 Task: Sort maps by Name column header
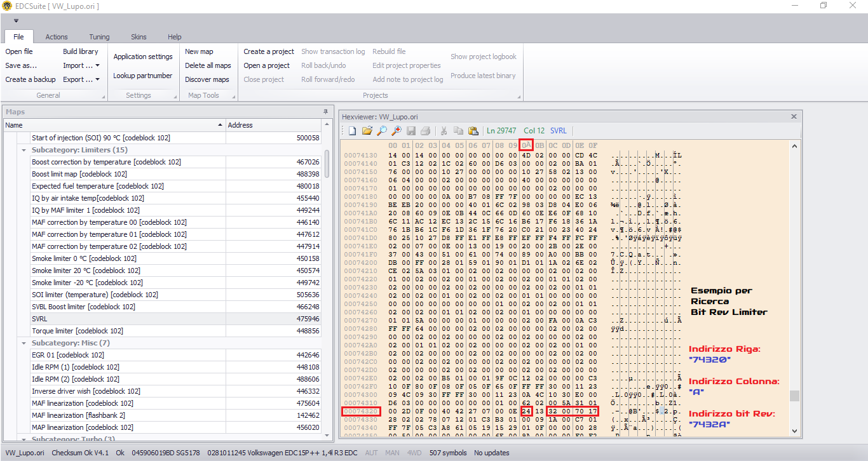114,125
